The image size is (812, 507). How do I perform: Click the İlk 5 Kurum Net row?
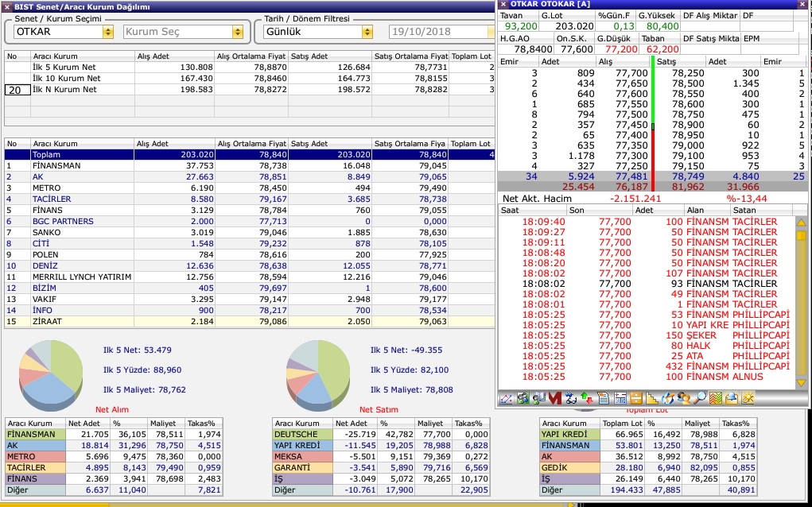(x=250, y=68)
